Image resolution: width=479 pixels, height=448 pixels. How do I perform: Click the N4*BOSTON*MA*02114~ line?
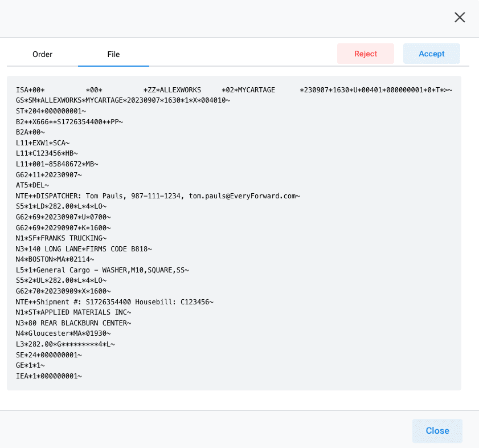click(55, 259)
